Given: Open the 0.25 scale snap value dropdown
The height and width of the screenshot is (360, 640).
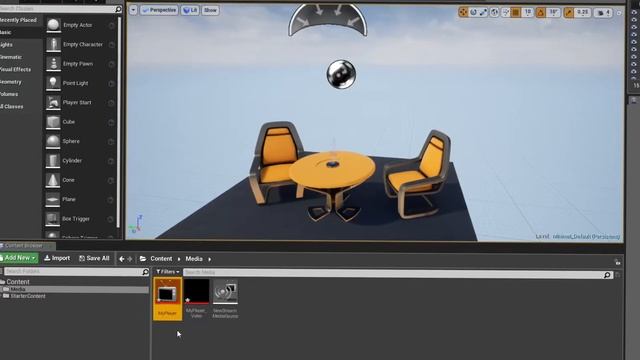Looking at the screenshot, I should pos(582,13).
